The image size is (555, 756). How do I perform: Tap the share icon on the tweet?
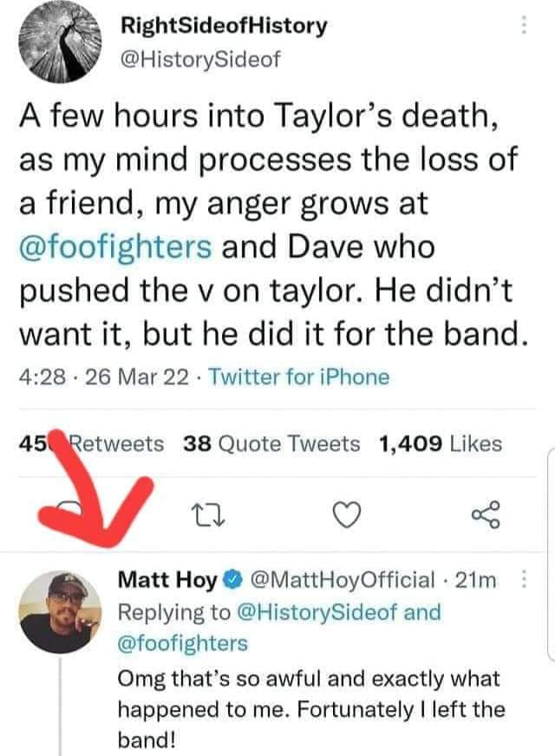click(x=487, y=518)
